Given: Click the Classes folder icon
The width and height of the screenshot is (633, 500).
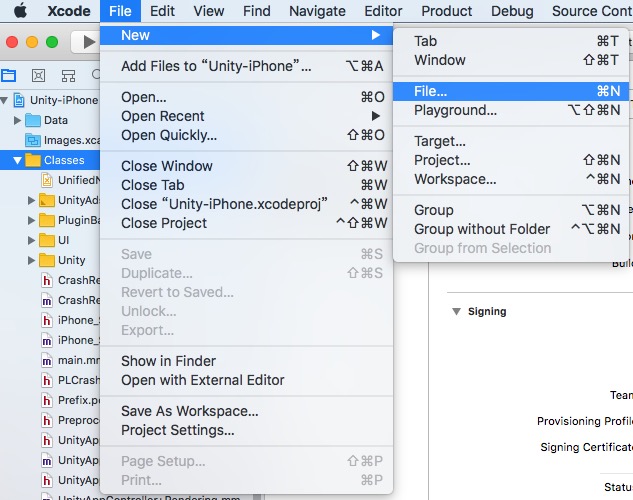Looking at the screenshot, I should [33, 160].
